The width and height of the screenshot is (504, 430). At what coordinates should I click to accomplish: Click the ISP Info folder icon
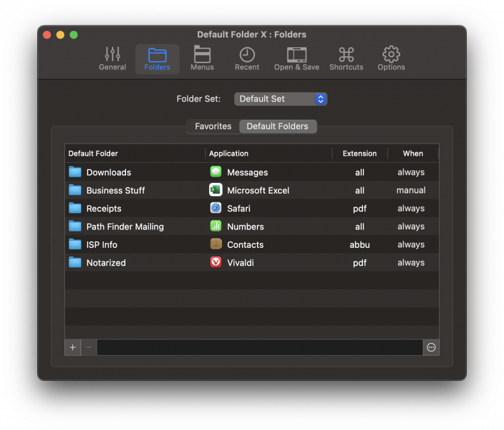(x=75, y=245)
